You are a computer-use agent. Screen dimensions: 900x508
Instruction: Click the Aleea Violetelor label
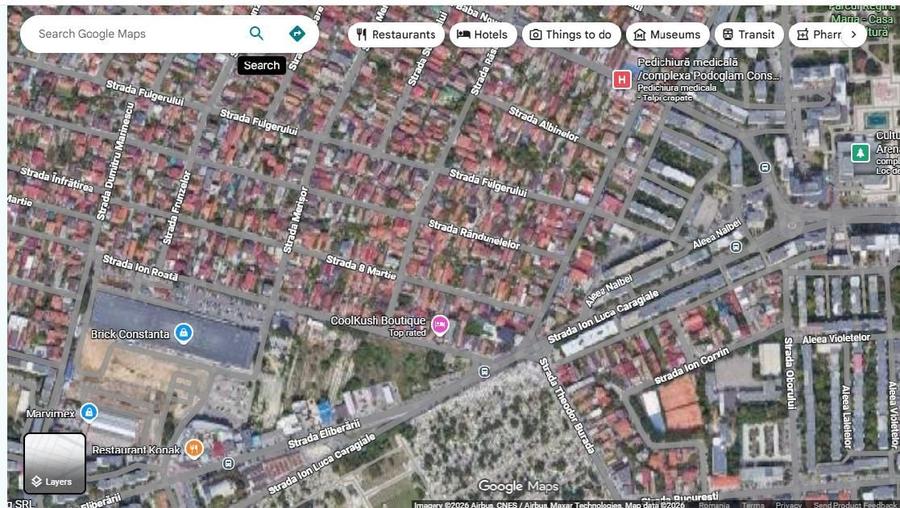pyautogui.click(x=836, y=339)
